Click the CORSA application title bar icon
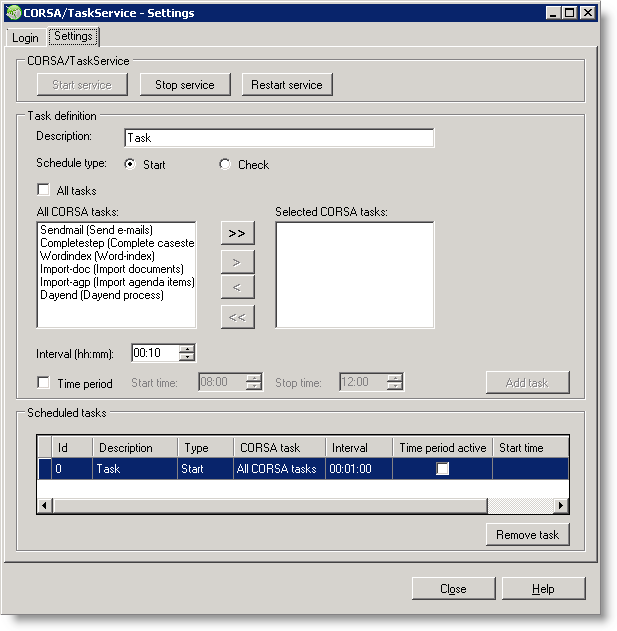The width and height of the screenshot is (617, 631). pos(14,13)
